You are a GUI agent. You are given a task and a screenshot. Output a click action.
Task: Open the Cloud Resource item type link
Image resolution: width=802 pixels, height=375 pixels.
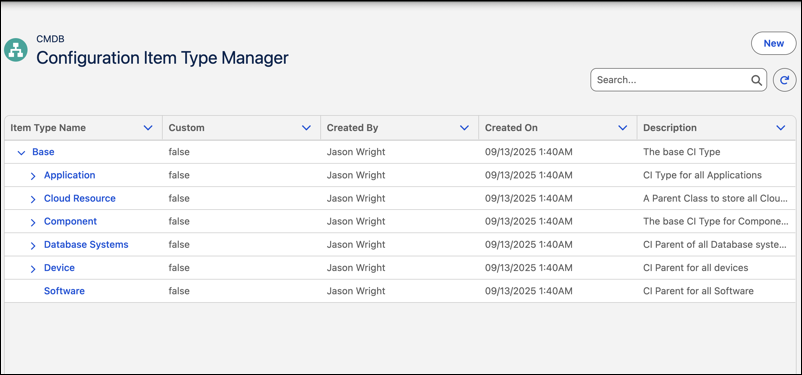(80, 198)
